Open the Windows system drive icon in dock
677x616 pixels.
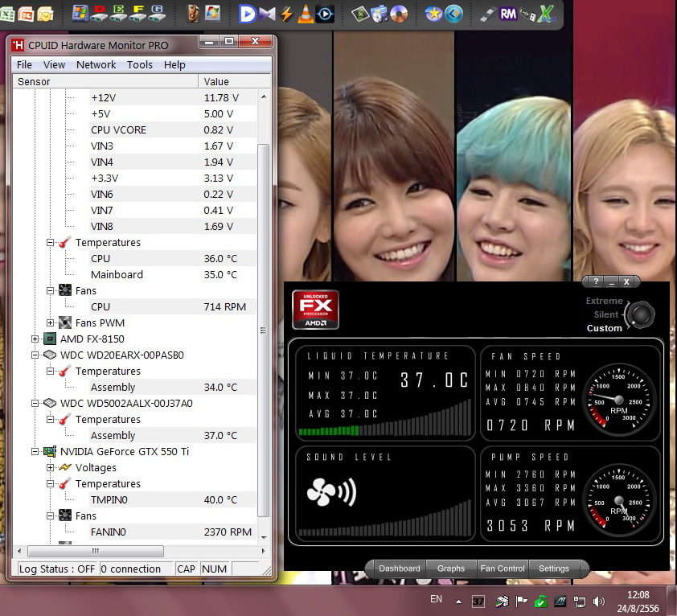point(80,14)
